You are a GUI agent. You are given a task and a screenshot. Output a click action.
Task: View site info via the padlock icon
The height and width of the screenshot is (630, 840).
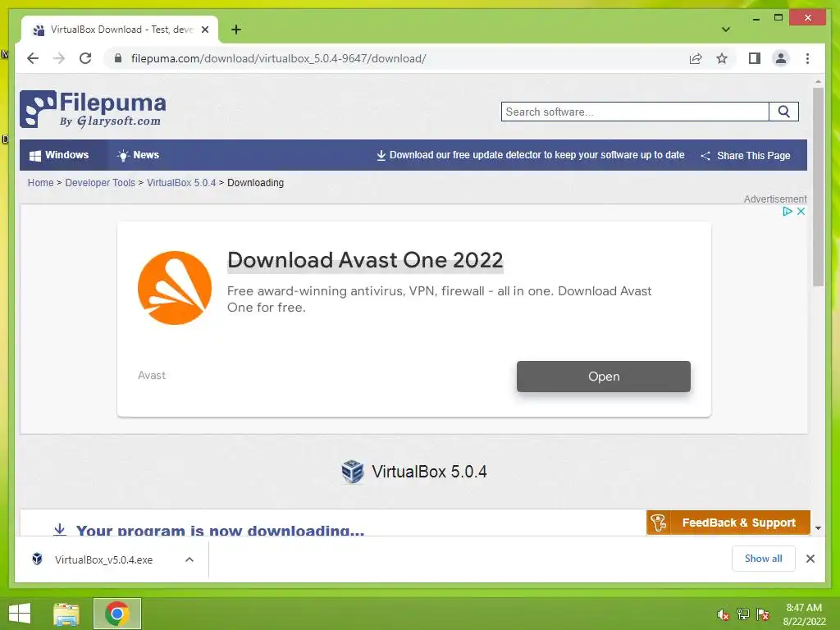[x=118, y=58]
